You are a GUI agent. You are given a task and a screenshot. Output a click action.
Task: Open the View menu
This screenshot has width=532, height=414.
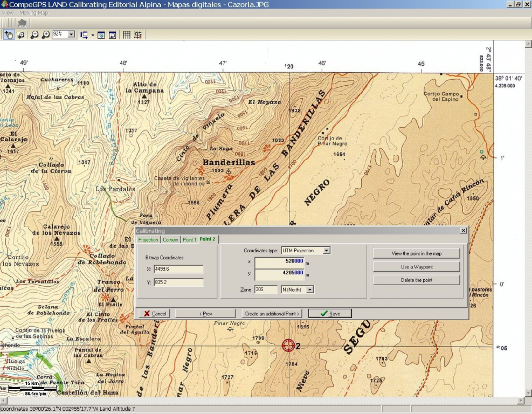8,13
